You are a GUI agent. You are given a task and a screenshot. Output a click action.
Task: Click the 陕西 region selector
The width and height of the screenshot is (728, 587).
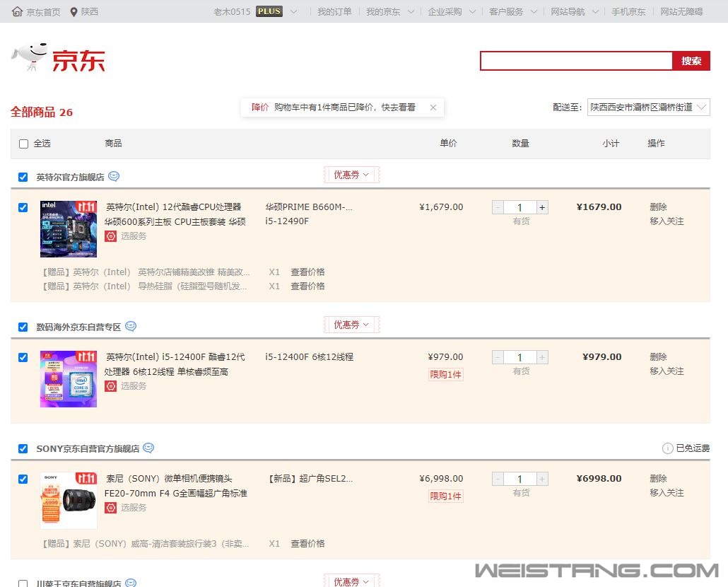[x=90, y=11]
